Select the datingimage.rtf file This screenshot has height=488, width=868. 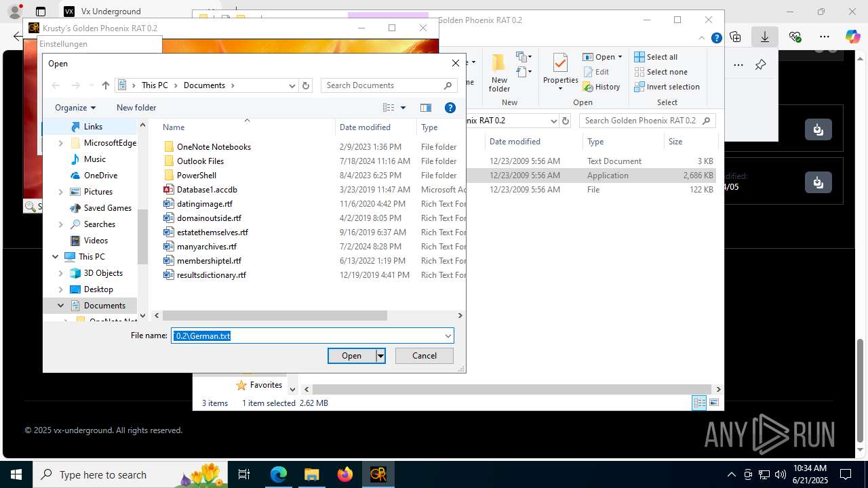pyautogui.click(x=205, y=204)
